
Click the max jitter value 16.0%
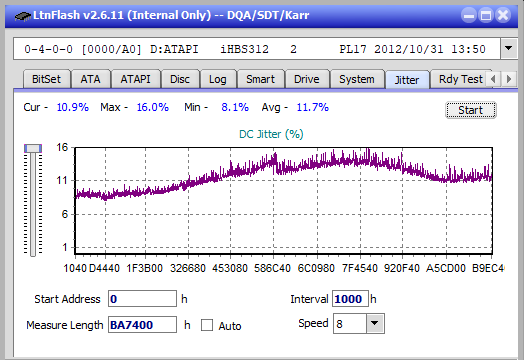[152, 107]
